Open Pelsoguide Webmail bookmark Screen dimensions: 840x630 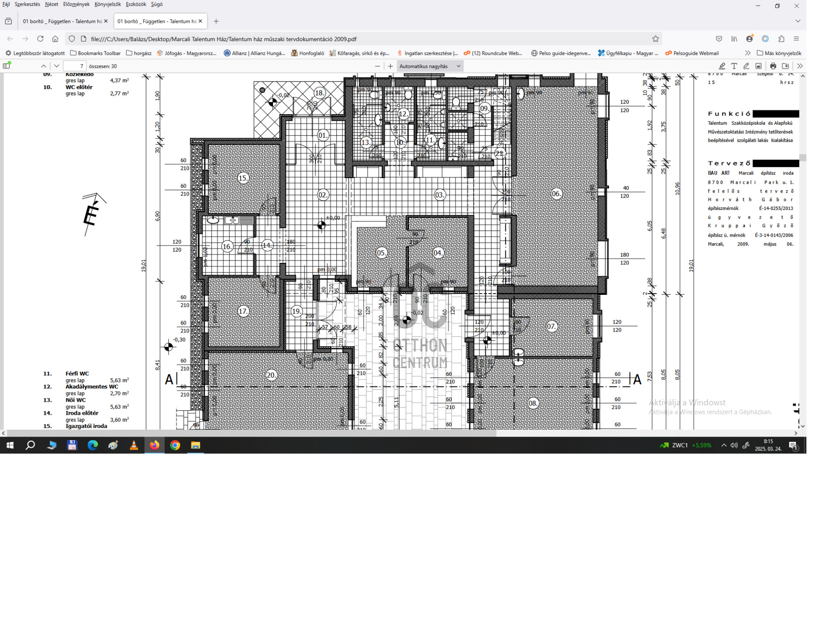692,53
